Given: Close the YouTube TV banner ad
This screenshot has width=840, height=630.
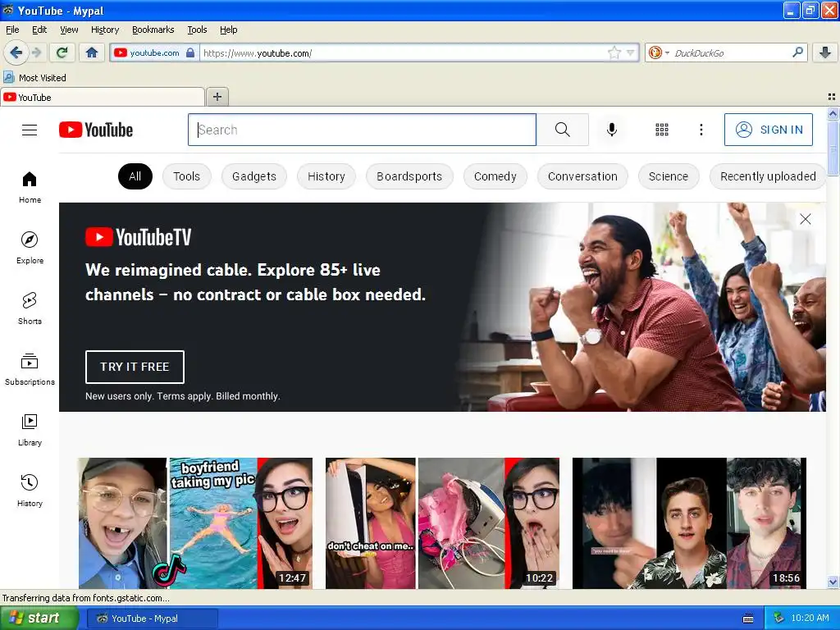Looking at the screenshot, I should click(806, 219).
